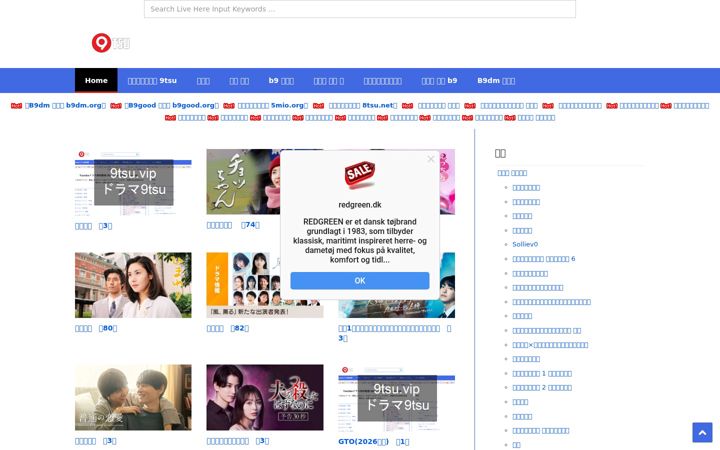Open the sidebar link containing number 1
Screen dimensions: 720x450
(542, 373)
